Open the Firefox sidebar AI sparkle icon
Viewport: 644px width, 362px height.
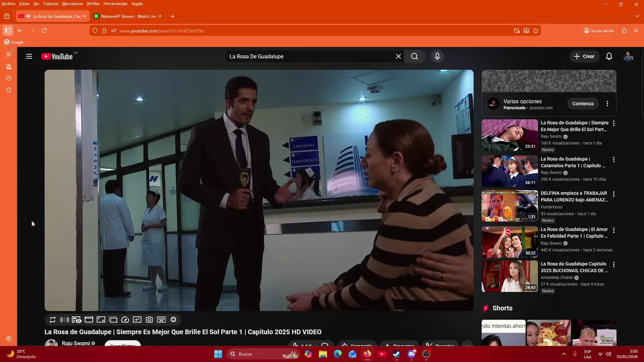tap(9, 54)
